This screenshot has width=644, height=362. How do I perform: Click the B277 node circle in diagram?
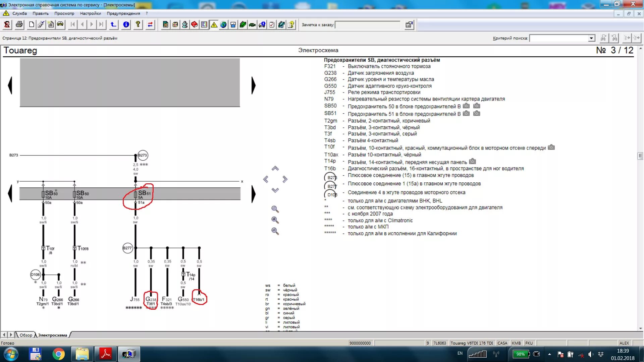tap(127, 248)
